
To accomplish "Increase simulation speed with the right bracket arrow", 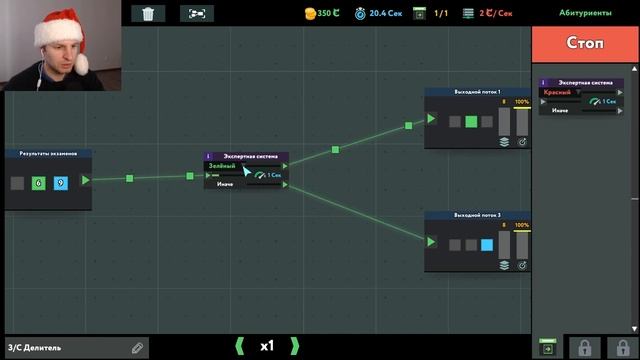I will click(x=295, y=346).
